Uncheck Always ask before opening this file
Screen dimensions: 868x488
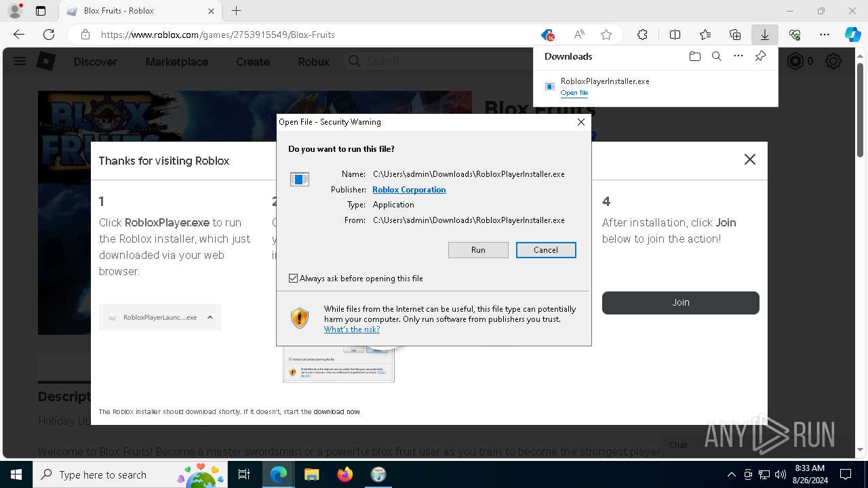click(294, 279)
